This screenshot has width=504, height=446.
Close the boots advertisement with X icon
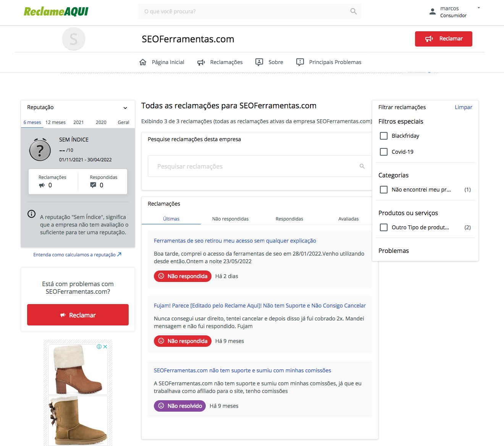click(x=105, y=347)
